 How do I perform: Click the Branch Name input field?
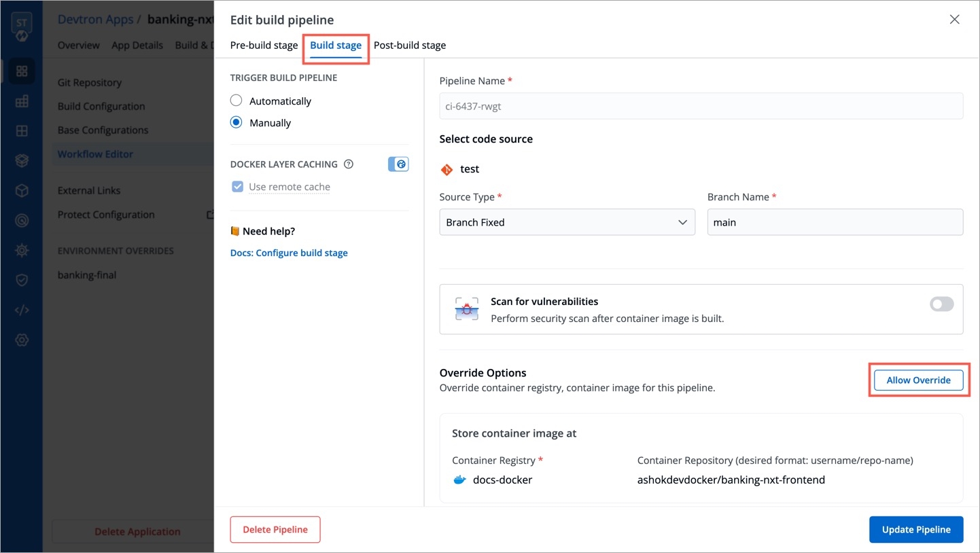point(835,222)
